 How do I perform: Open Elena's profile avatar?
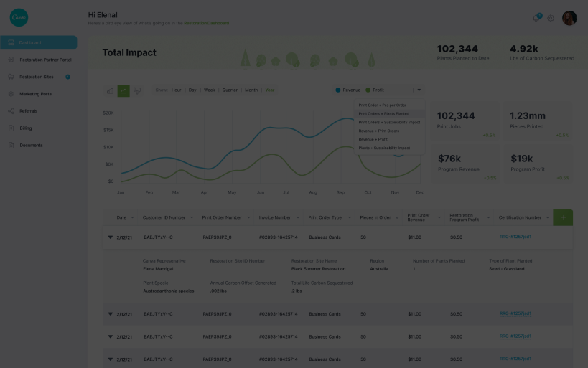(x=569, y=18)
